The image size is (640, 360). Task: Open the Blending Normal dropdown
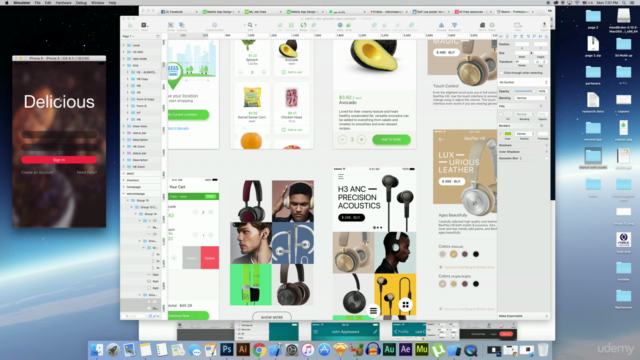[x=530, y=98]
